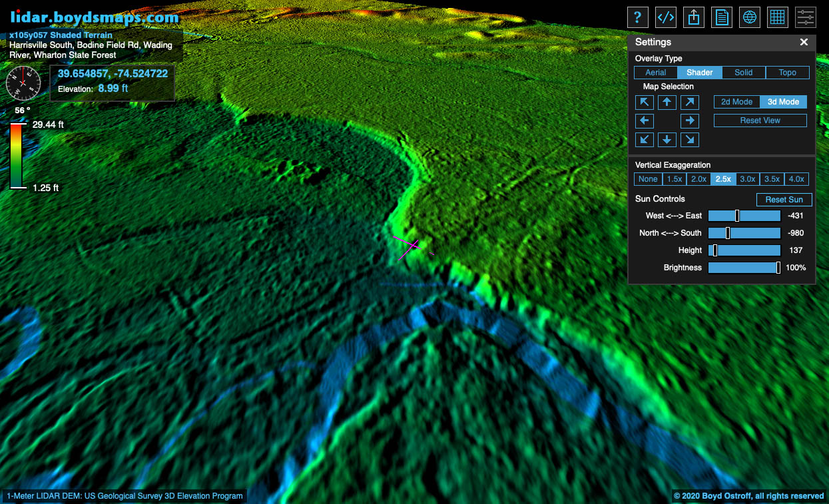Set vertical exaggeration to 4.0x
Screen dimensions: 829x504
click(796, 179)
